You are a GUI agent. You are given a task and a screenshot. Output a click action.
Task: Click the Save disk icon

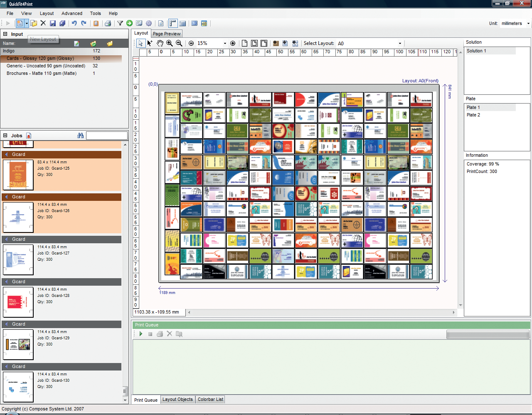pos(53,24)
